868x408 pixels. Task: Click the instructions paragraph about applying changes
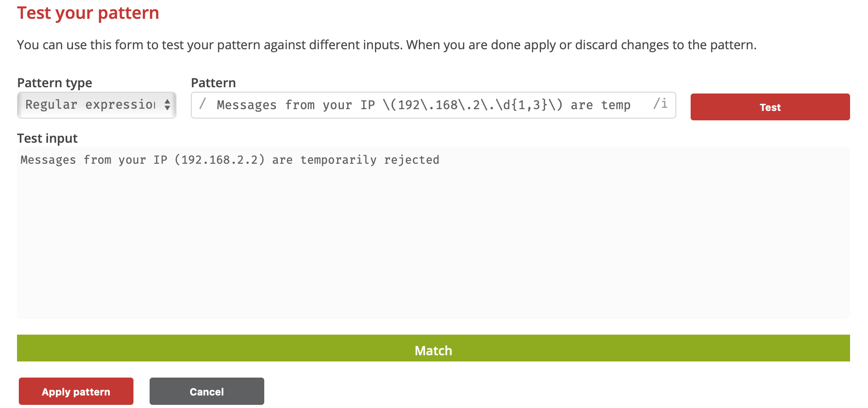(x=385, y=44)
